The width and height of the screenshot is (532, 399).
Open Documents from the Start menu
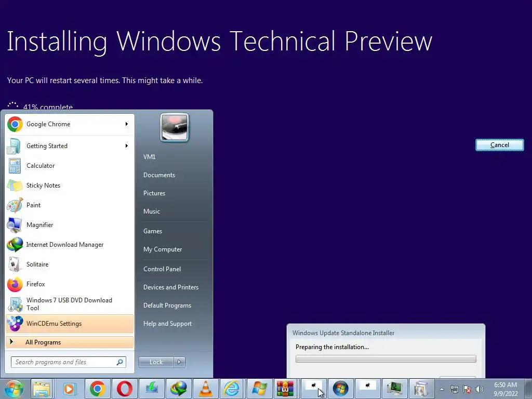159,175
